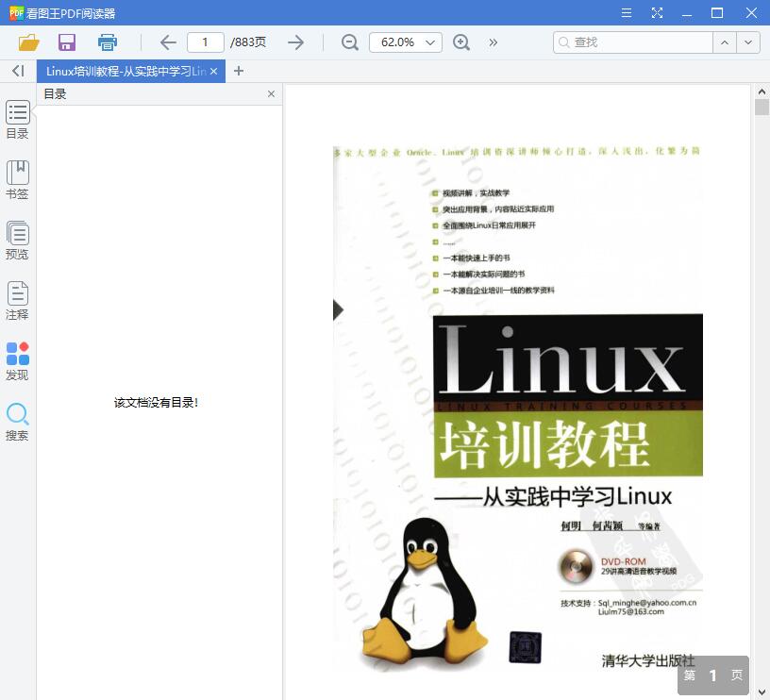Screen dimensions: 770x700
Task: Maximize the PDF reader window
Action: pos(717,13)
